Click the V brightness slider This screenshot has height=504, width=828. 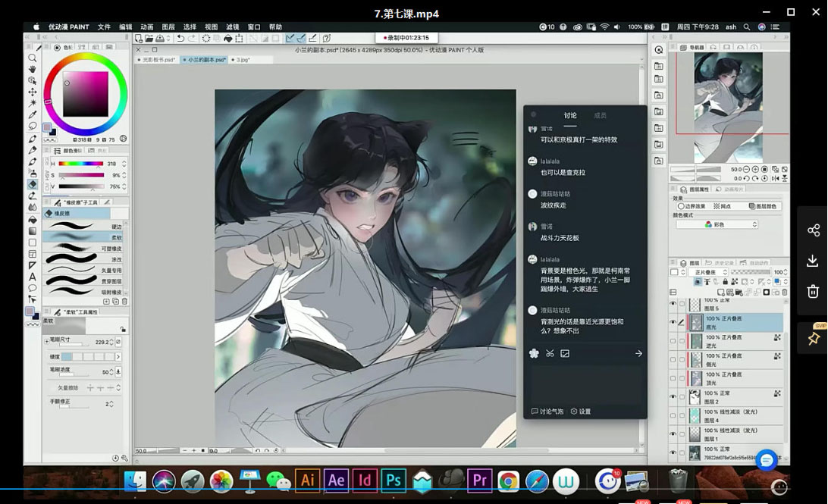click(81, 187)
